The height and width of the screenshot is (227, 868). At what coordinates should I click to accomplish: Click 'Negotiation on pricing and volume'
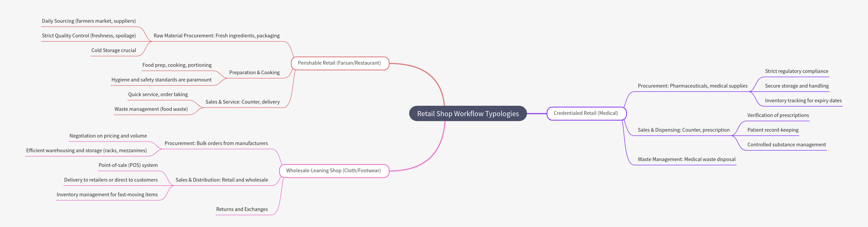tap(108, 136)
